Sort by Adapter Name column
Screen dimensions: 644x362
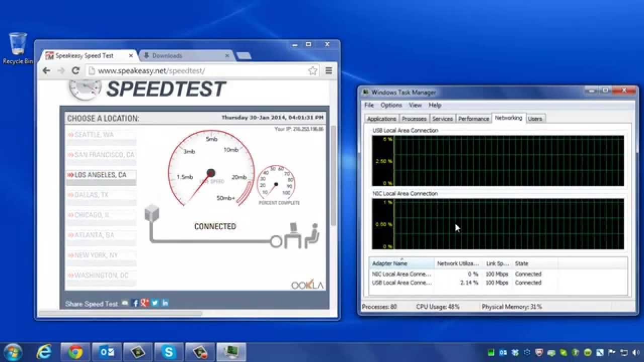(x=402, y=263)
